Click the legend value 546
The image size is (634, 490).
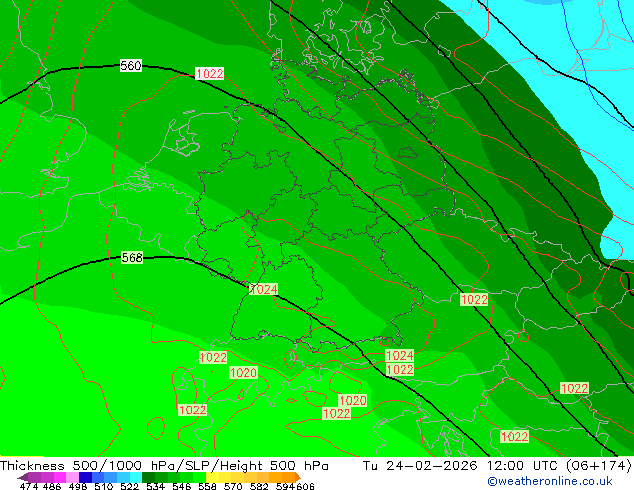point(182,486)
